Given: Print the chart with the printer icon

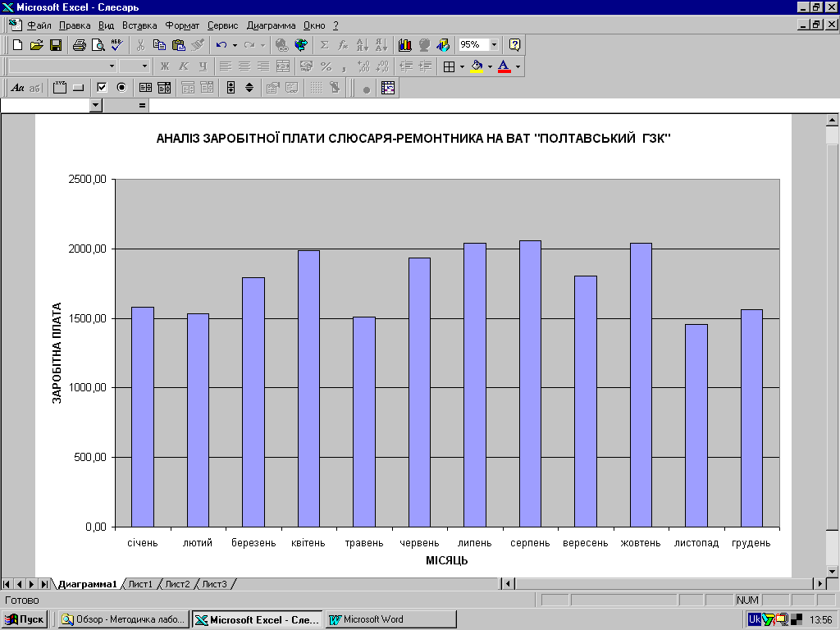Looking at the screenshot, I should pos(80,45).
